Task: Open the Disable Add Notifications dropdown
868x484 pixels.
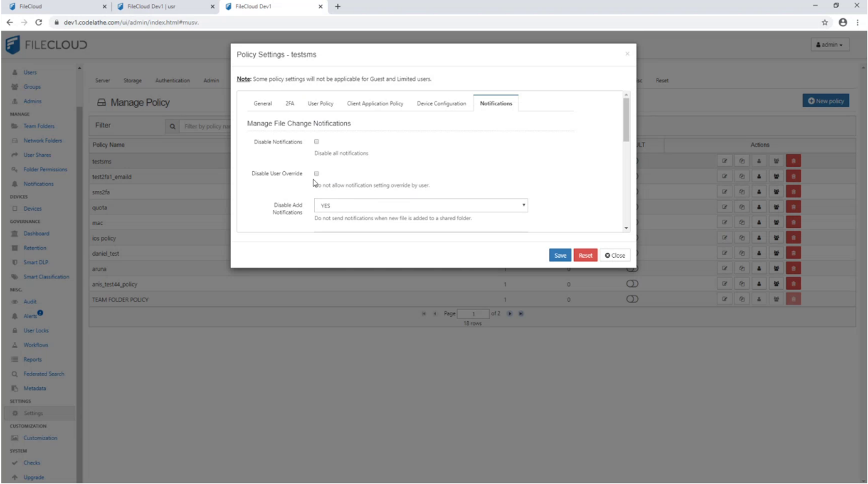Action: click(x=420, y=205)
